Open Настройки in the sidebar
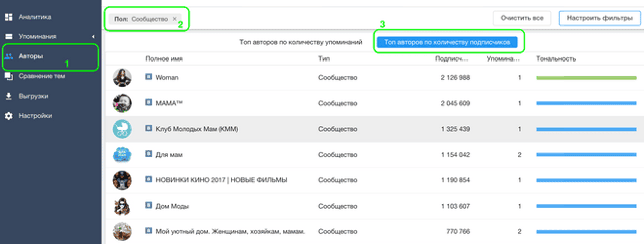The width and height of the screenshot is (644, 244). pyautogui.click(x=35, y=115)
